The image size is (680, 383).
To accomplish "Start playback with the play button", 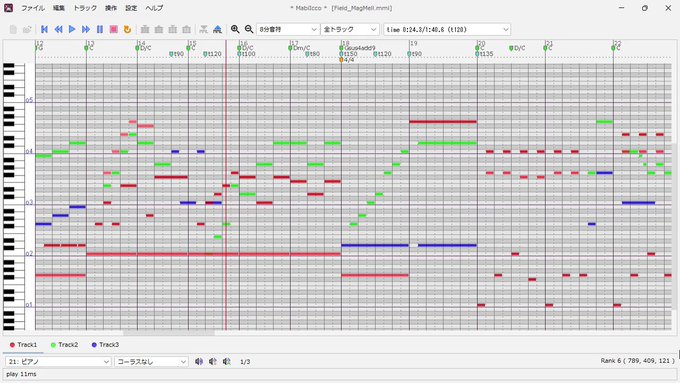I will (72, 29).
